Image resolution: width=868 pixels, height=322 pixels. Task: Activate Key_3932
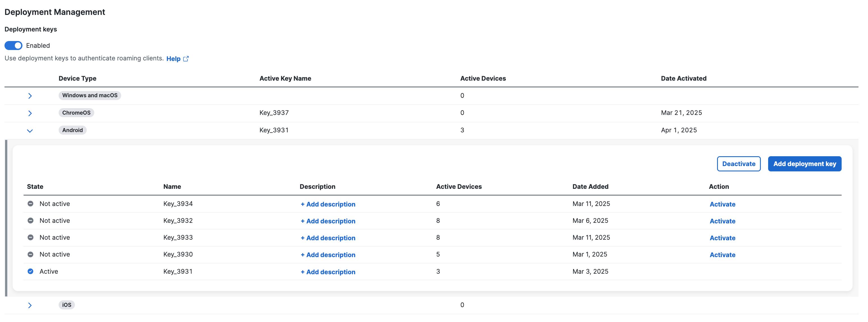coord(722,221)
